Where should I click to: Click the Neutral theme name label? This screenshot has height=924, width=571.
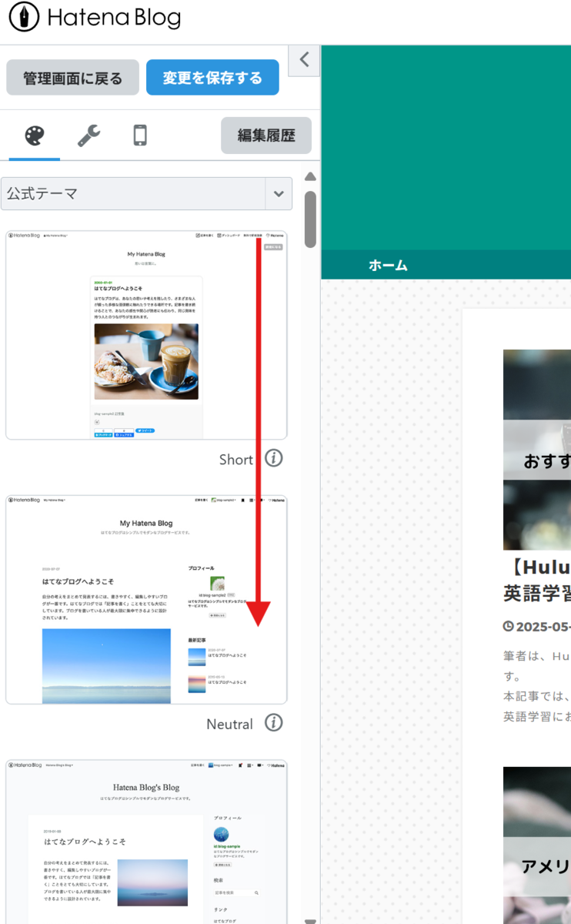tap(229, 724)
